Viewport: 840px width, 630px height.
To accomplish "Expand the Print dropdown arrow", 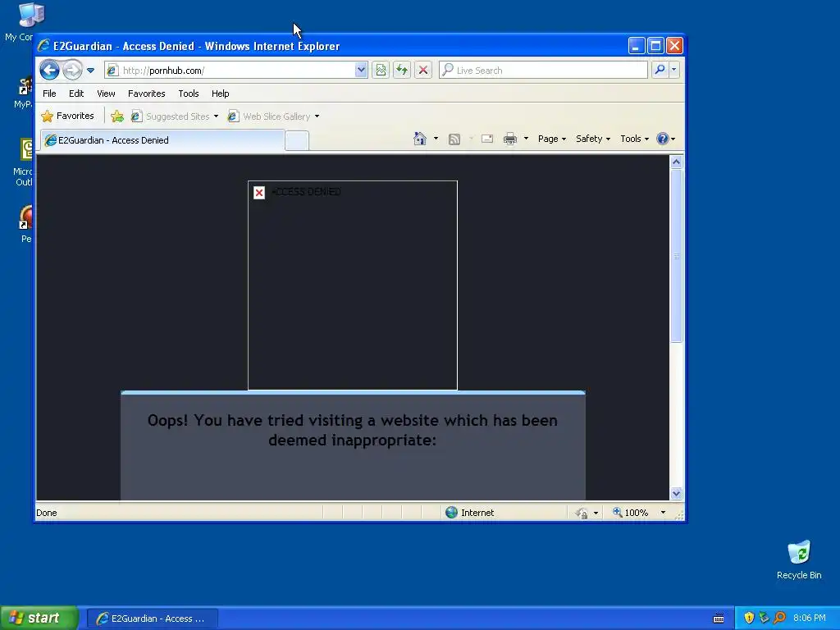I will tap(526, 139).
